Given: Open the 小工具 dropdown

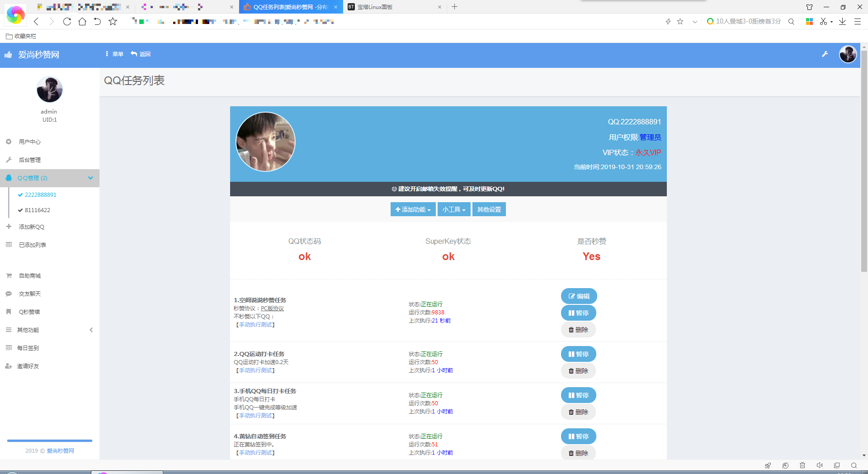Looking at the screenshot, I should tap(453, 209).
